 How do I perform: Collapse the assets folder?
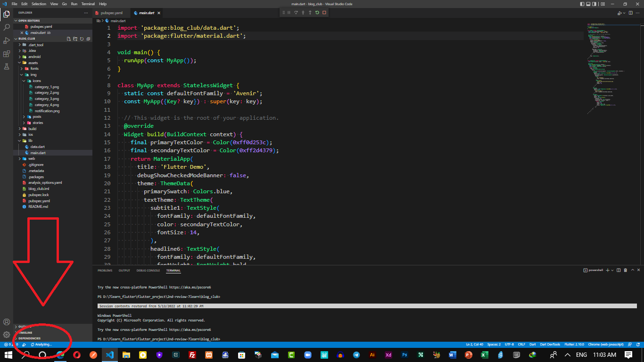33,63
